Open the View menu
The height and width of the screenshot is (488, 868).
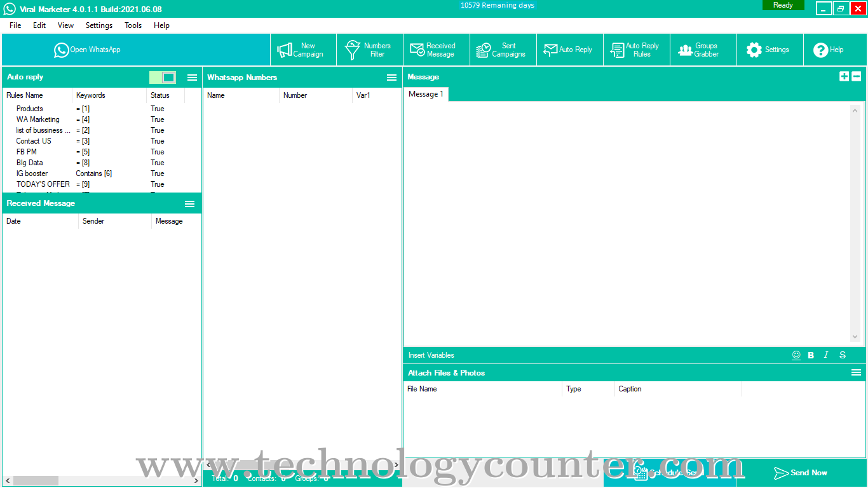pos(65,25)
